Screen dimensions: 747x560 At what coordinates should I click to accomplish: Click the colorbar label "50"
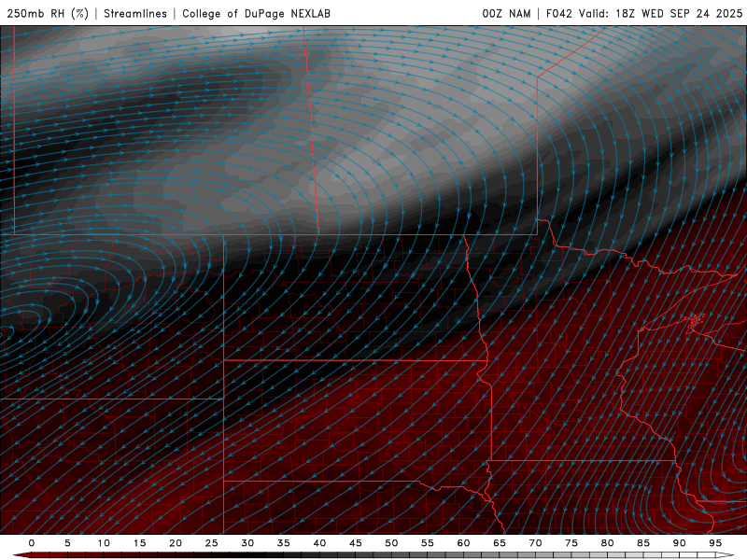[x=391, y=543]
